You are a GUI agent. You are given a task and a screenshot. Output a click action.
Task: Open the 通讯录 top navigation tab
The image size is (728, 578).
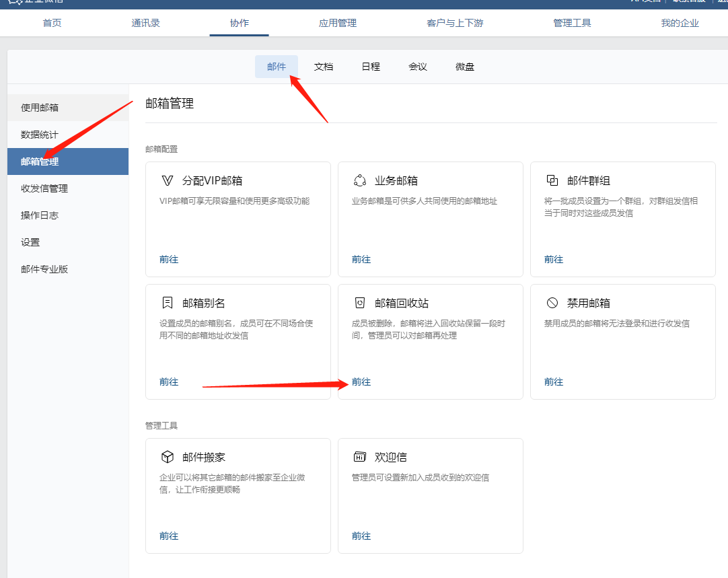(145, 23)
